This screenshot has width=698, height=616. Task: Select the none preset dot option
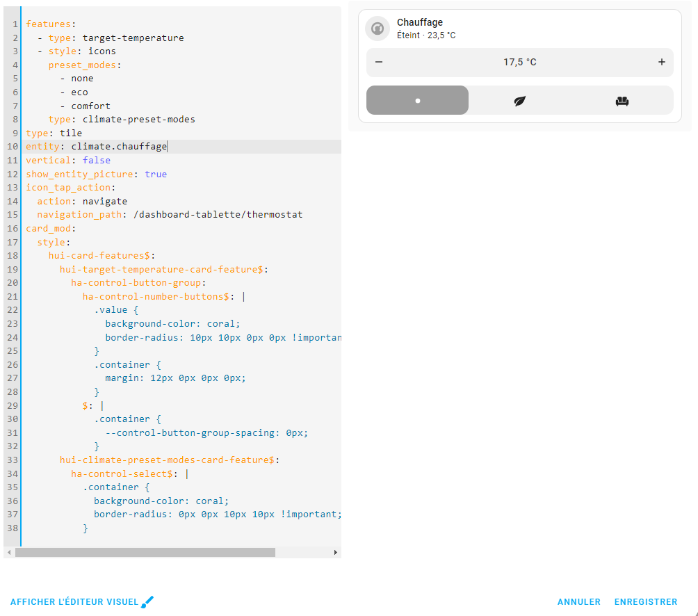[417, 100]
